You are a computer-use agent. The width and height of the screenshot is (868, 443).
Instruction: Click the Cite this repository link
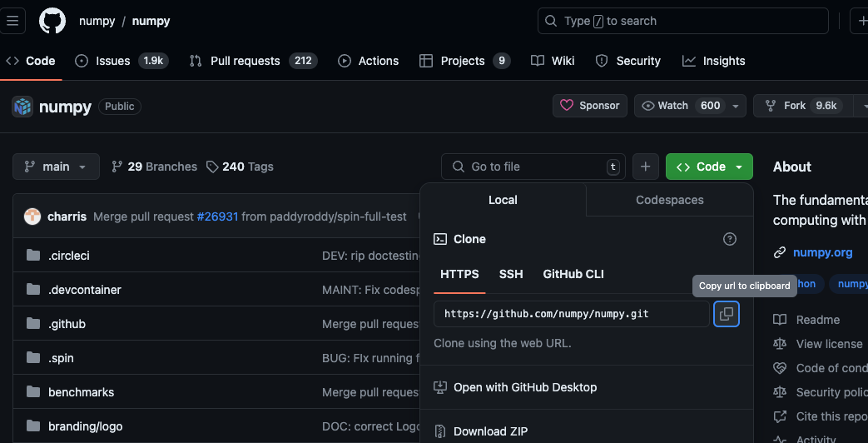click(821, 416)
